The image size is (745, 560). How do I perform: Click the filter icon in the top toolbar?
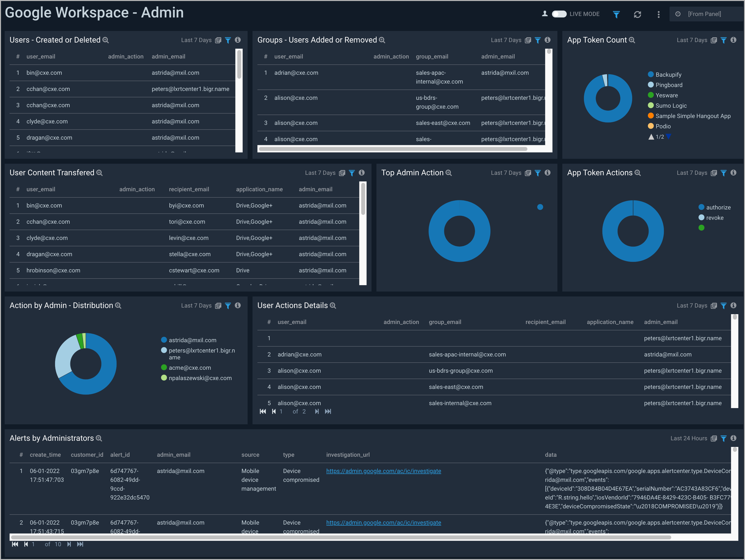616,14
